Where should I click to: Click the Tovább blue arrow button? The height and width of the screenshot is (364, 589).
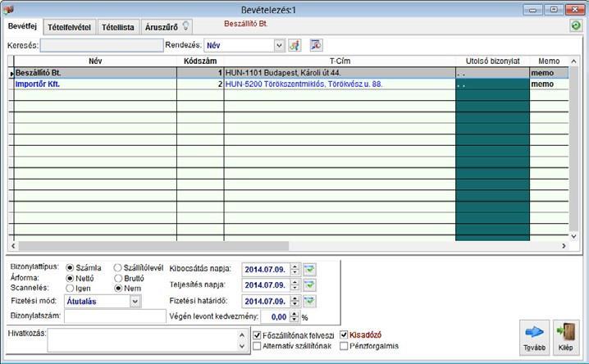[x=534, y=338]
